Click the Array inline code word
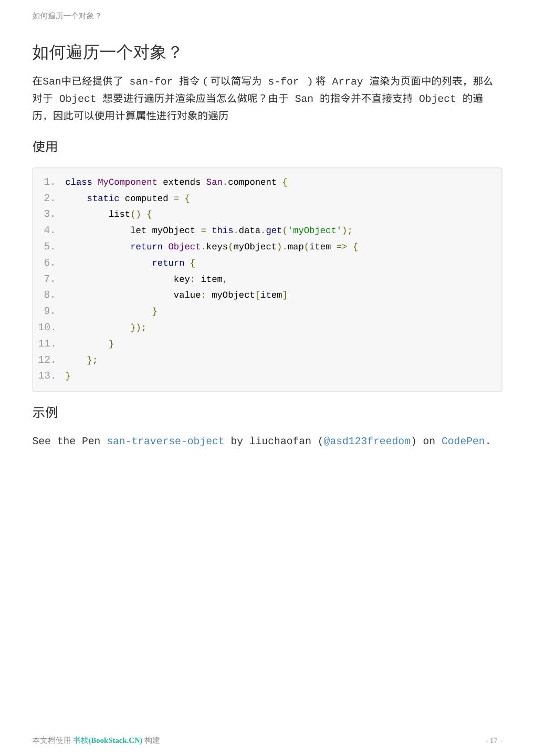Viewport: 535px width, 756px height. (347, 81)
